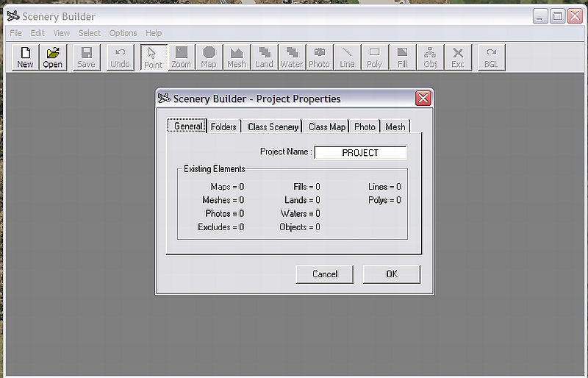The height and width of the screenshot is (378, 588).
Task: Maximize the Scenery Builder main window
Action: click(x=558, y=16)
